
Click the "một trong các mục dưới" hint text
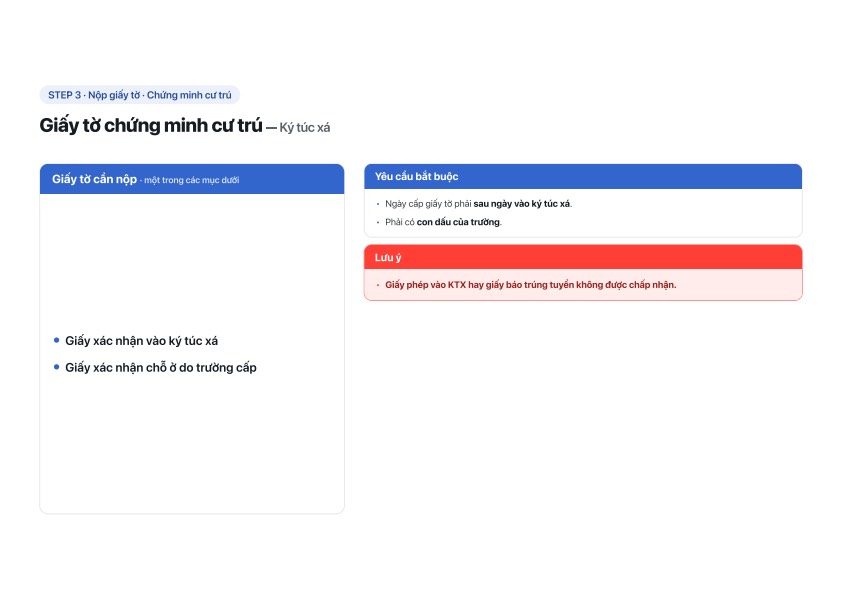191,180
